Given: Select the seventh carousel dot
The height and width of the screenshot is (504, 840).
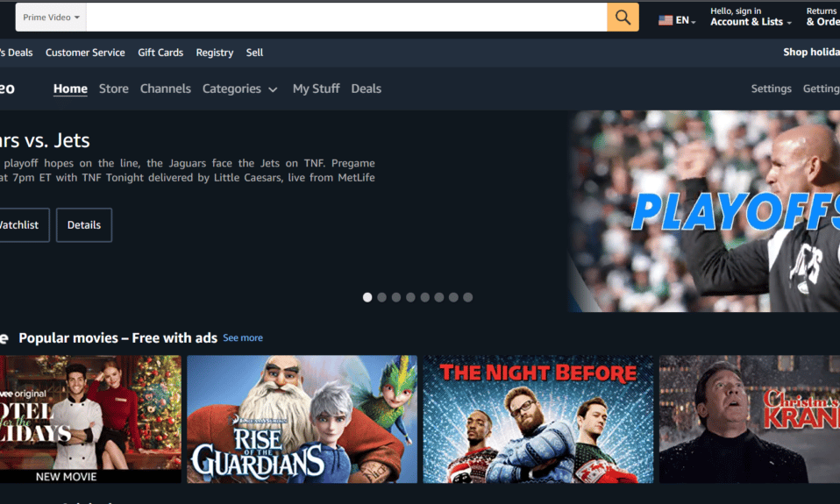Looking at the screenshot, I should (453, 297).
